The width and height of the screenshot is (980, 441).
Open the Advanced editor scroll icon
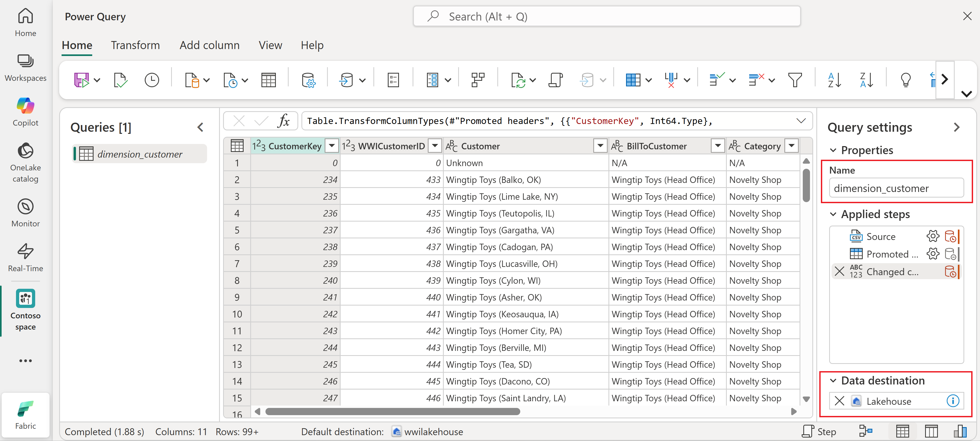click(x=556, y=80)
